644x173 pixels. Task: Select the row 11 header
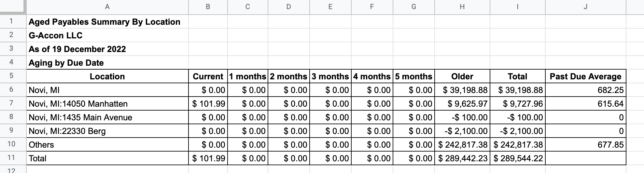[11, 158]
